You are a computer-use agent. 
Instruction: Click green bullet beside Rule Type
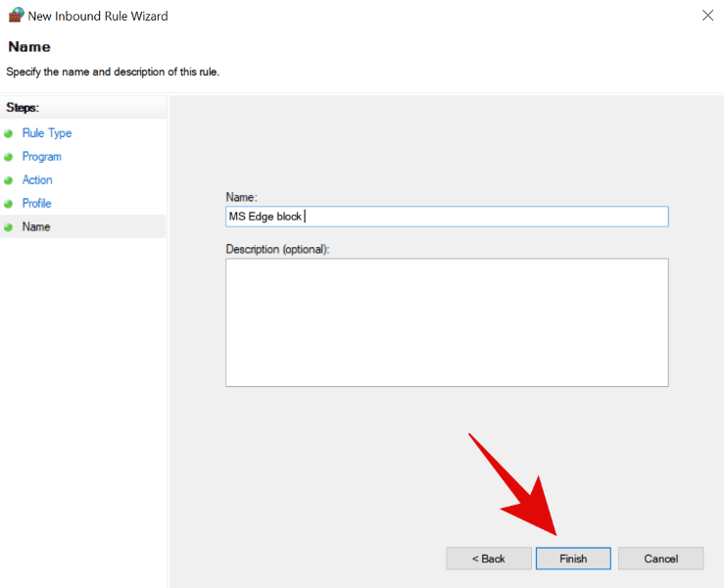click(x=8, y=134)
